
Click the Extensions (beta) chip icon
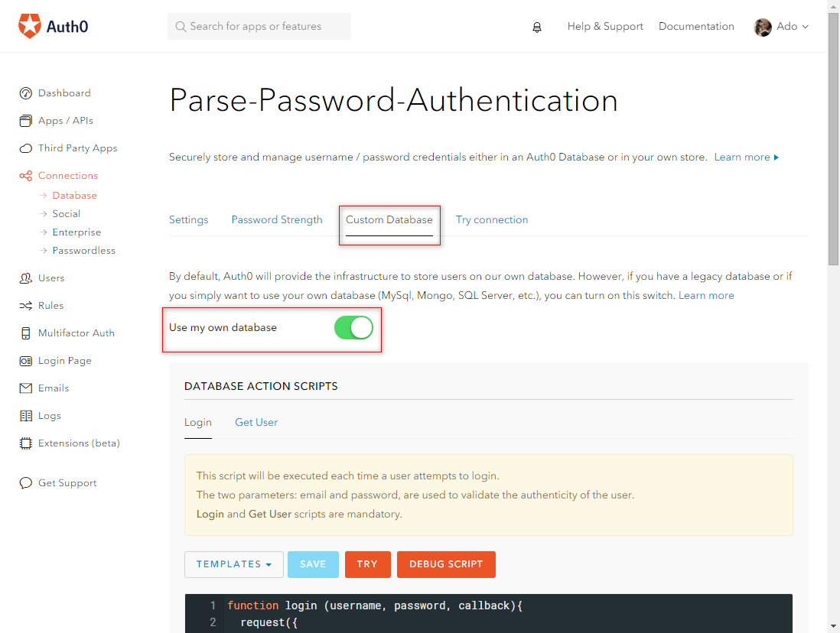[26, 443]
